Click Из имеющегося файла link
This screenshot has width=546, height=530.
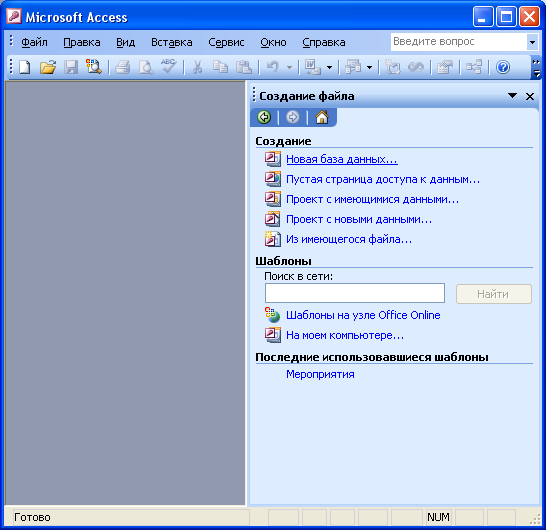[x=349, y=239]
